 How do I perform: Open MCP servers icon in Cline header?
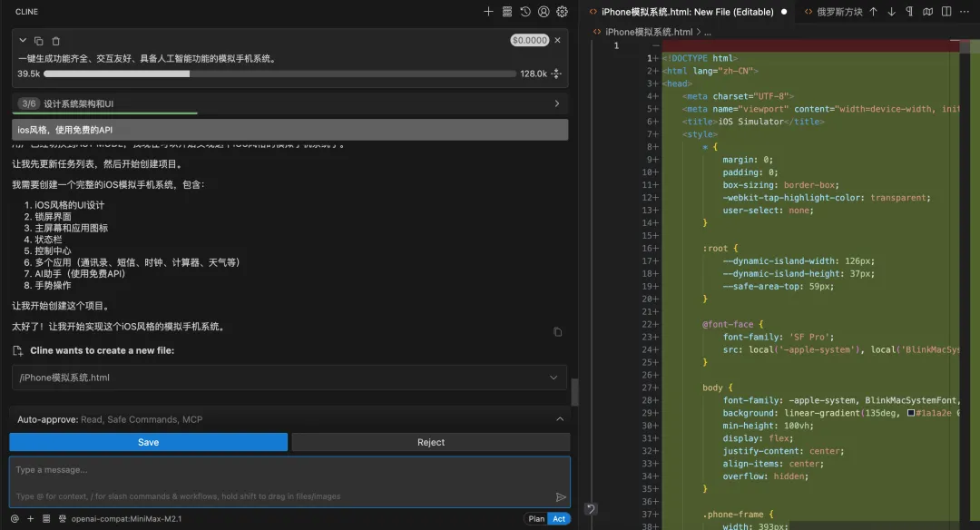(x=507, y=11)
